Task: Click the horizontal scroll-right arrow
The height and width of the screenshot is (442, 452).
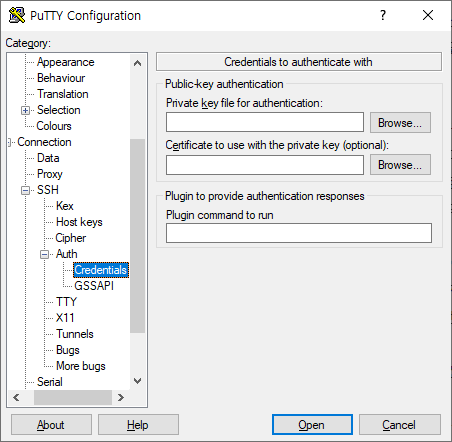Action: (x=121, y=397)
